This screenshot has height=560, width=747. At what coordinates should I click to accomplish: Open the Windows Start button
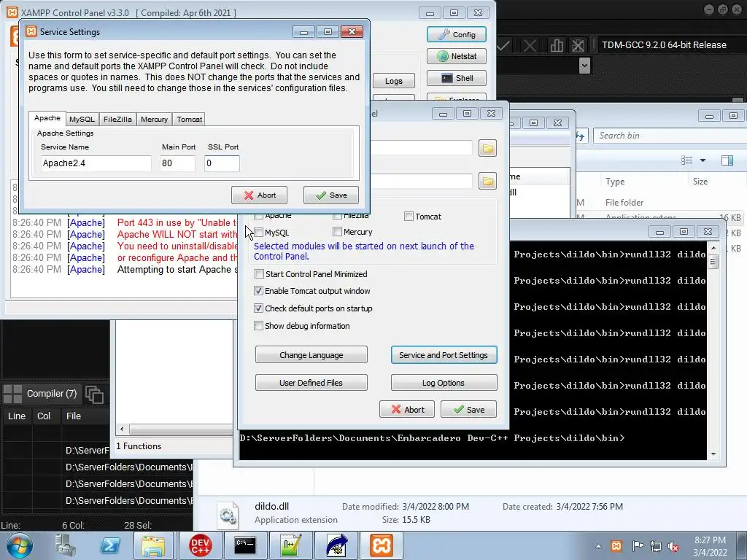coord(19,545)
